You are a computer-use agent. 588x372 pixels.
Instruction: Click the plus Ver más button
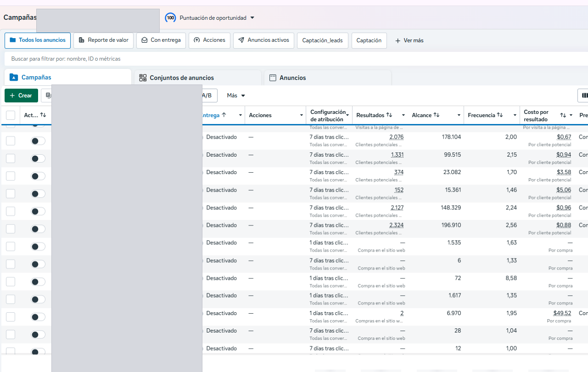click(409, 40)
